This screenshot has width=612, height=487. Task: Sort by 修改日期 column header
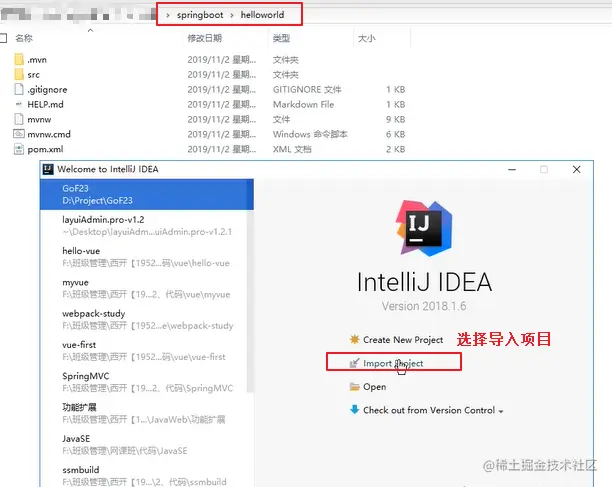[x=205, y=38]
